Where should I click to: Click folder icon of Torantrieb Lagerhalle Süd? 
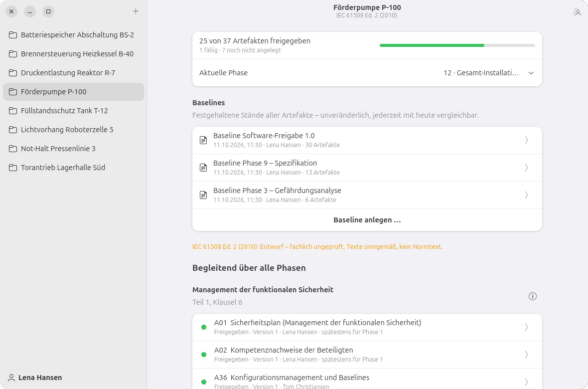(13, 168)
